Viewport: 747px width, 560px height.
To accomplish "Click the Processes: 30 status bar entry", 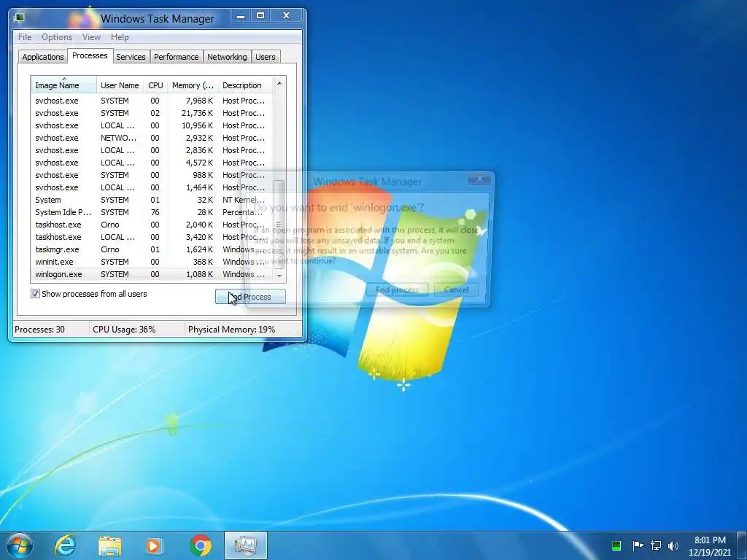I will coord(50,330).
